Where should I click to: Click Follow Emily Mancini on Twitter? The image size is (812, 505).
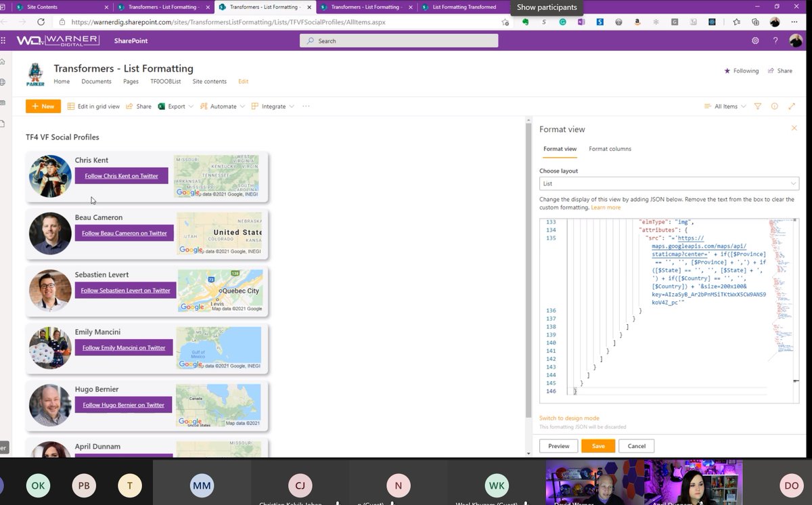coord(124,347)
